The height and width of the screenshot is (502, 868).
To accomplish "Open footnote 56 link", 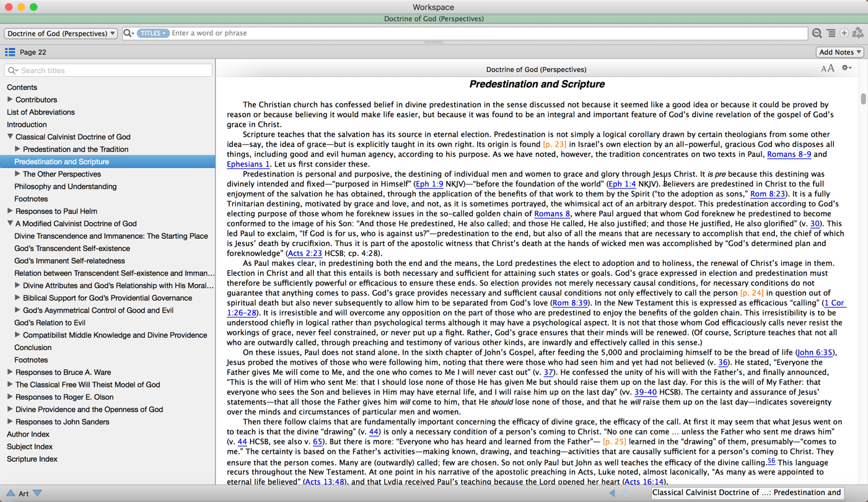I will tap(771, 460).
